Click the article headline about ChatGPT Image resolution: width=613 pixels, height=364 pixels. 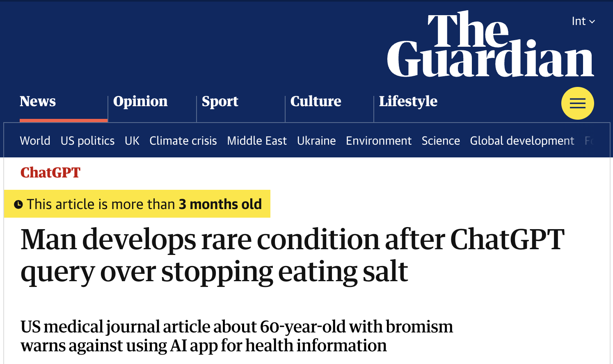click(292, 255)
